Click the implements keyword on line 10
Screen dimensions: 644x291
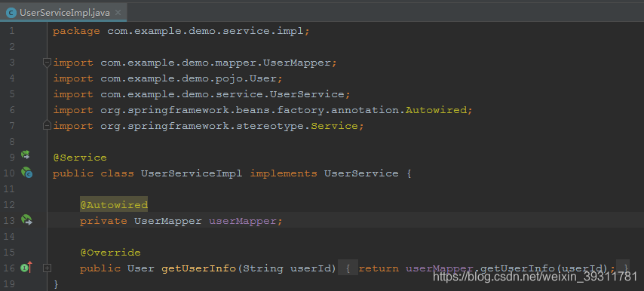point(284,173)
